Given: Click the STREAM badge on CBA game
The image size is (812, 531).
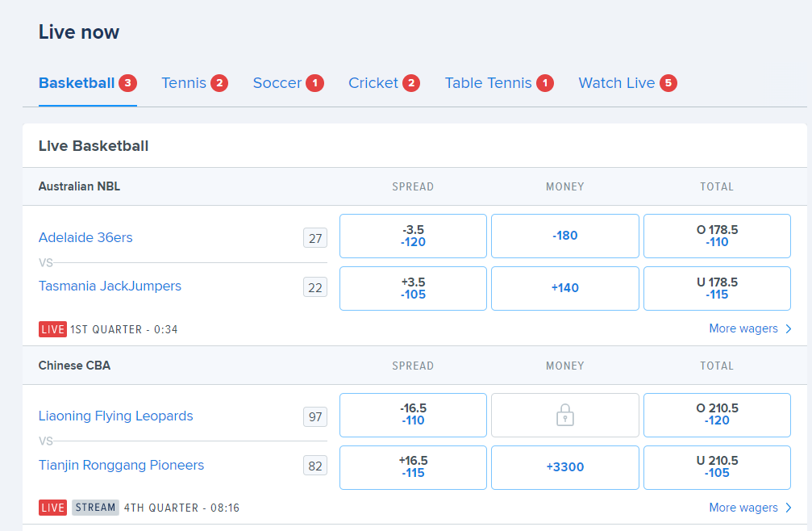Looking at the screenshot, I should point(95,508).
